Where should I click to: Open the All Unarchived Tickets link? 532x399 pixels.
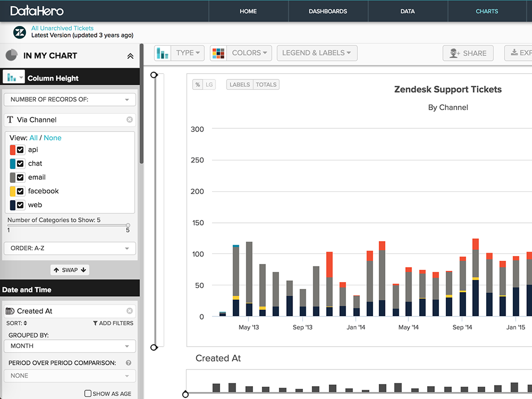62,28
